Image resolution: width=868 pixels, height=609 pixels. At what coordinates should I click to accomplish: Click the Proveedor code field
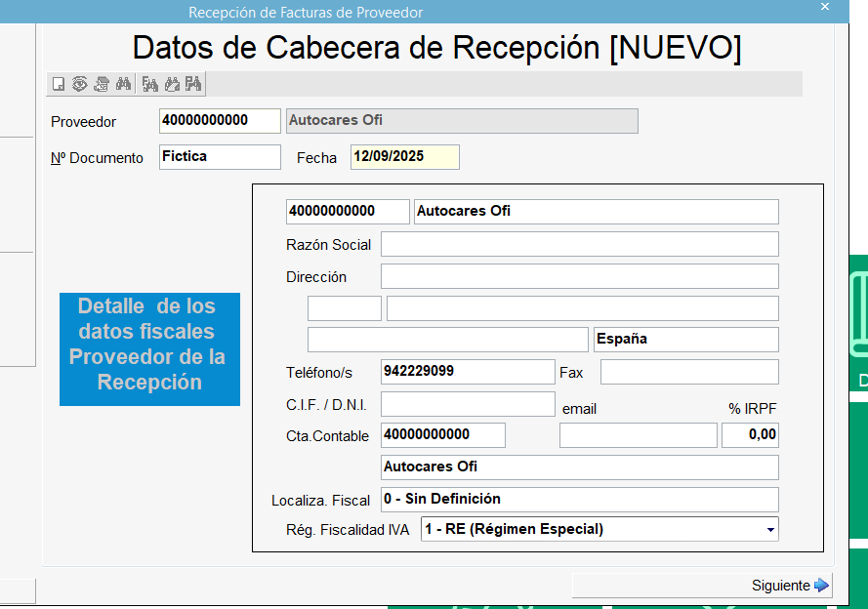(220, 120)
